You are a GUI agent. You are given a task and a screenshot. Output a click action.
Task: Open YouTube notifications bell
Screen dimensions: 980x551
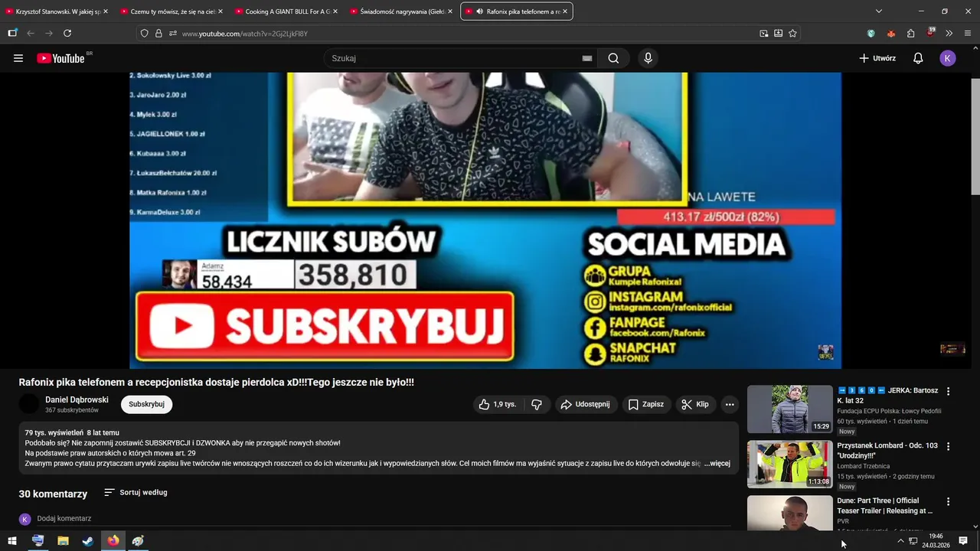click(x=918, y=58)
